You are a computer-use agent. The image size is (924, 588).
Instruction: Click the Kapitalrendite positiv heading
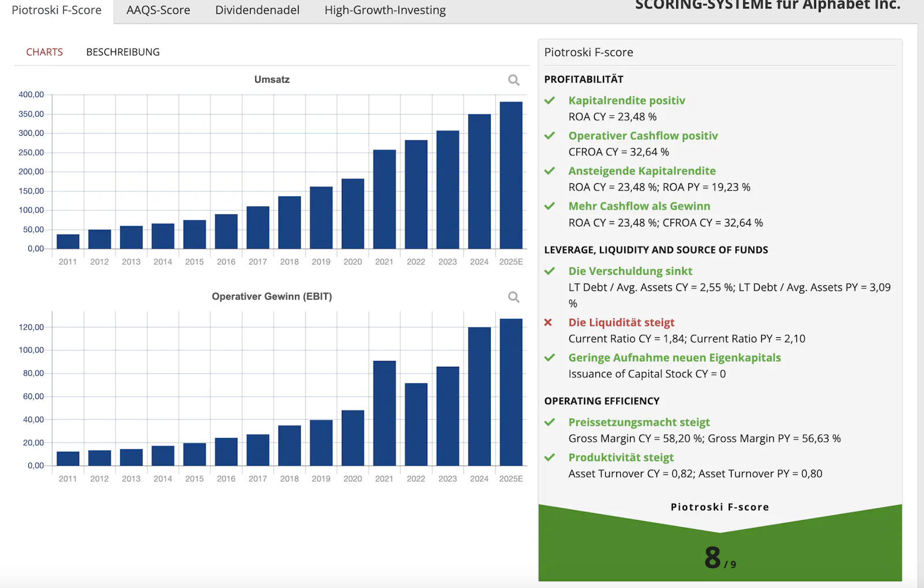coord(627,101)
